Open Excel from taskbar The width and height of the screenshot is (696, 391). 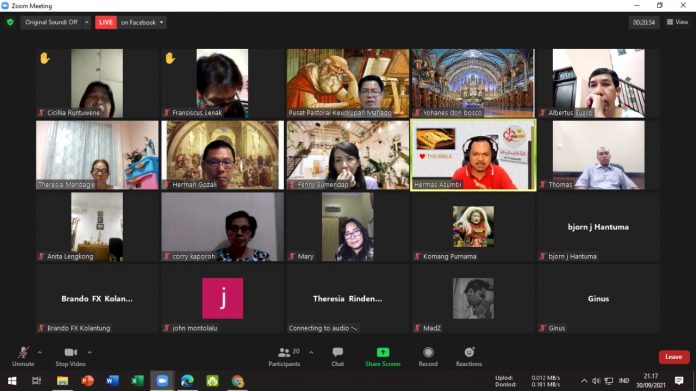click(x=137, y=381)
